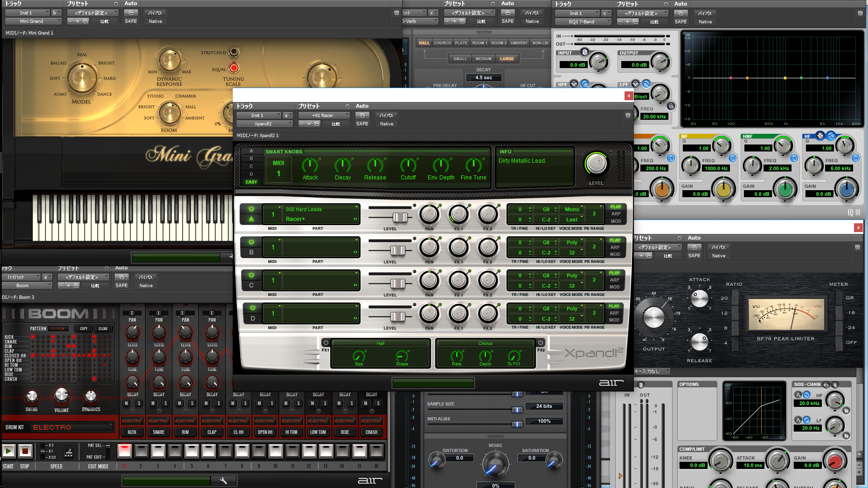Image resolution: width=868 pixels, height=488 pixels.
Task: Toggle the triplet note icon in Boom speed section
Action: 69,452
